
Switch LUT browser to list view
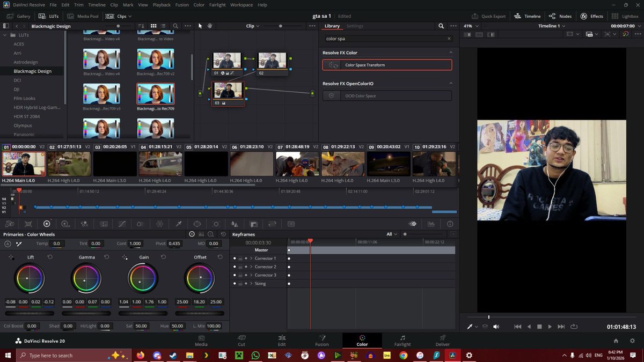tap(163, 26)
